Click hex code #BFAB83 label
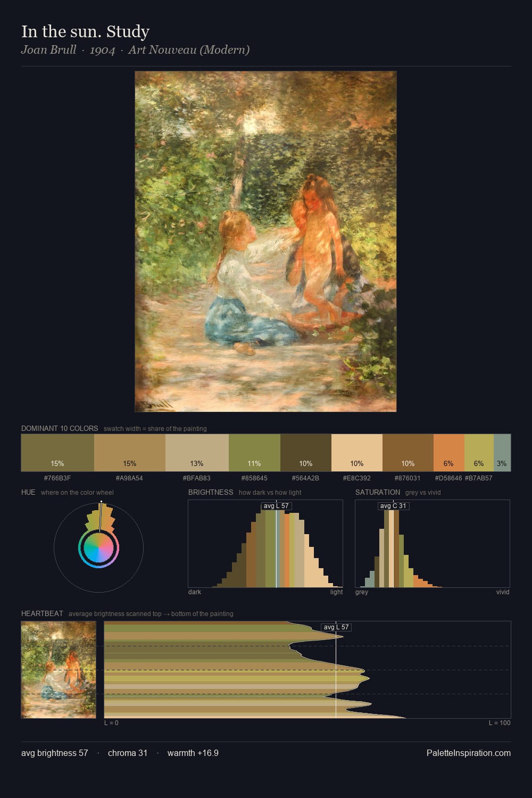532x798 pixels. tap(197, 478)
